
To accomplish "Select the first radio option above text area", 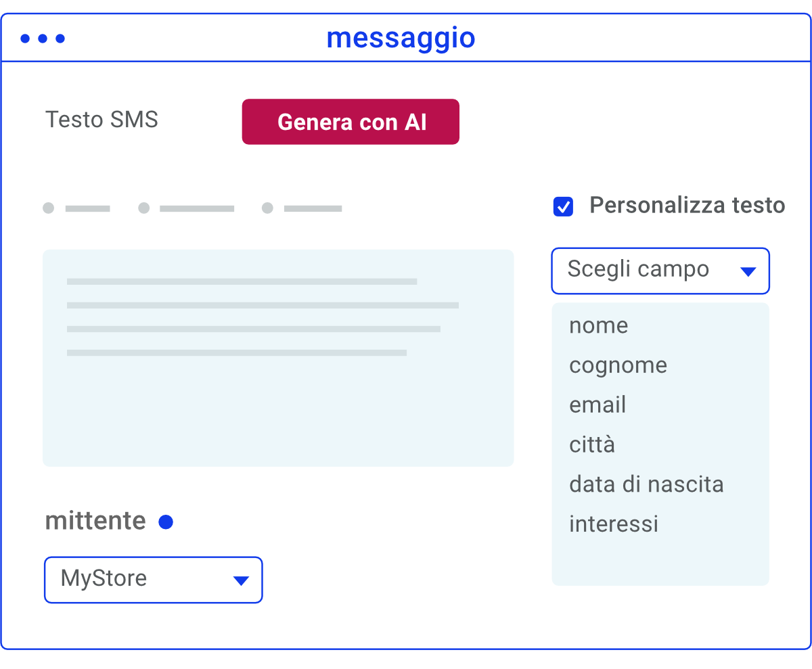I will (49, 208).
